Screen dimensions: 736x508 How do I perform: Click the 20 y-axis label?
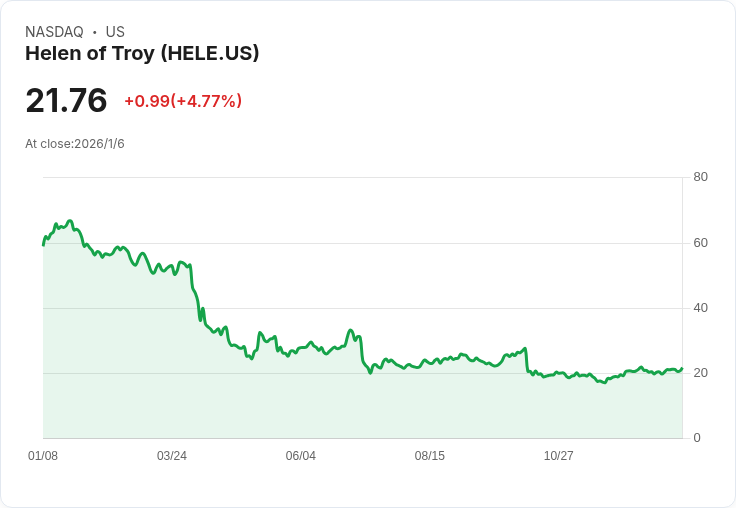700,373
